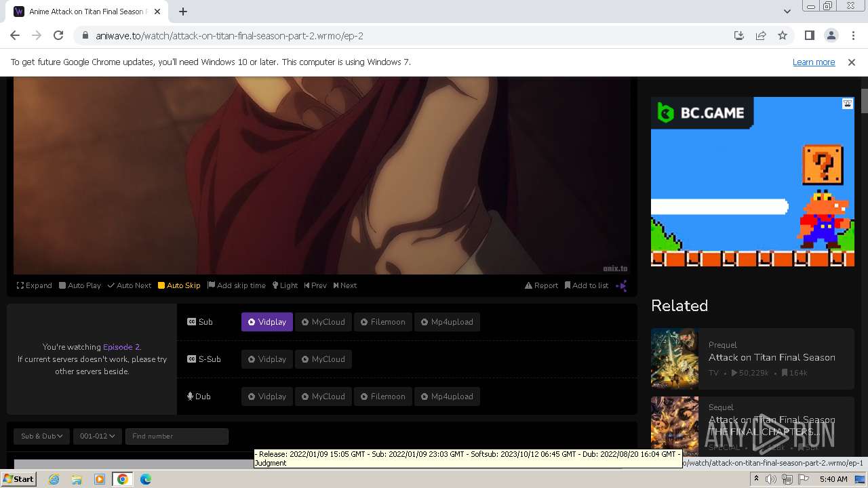The height and width of the screenshot is (488, 868).
Task: Open the install app icon in address bar
Action: [739, 36]
